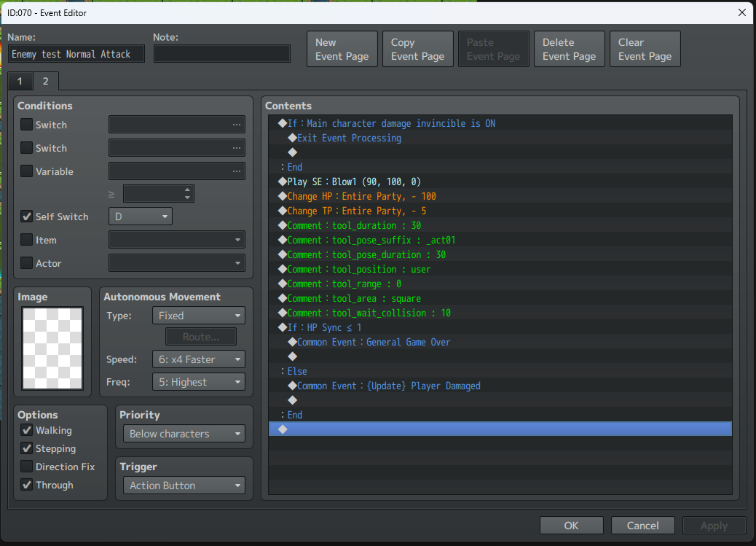Open the Actor condition dropdown
The height and width of the screenshot is (546, 756).
click(176, 262)
